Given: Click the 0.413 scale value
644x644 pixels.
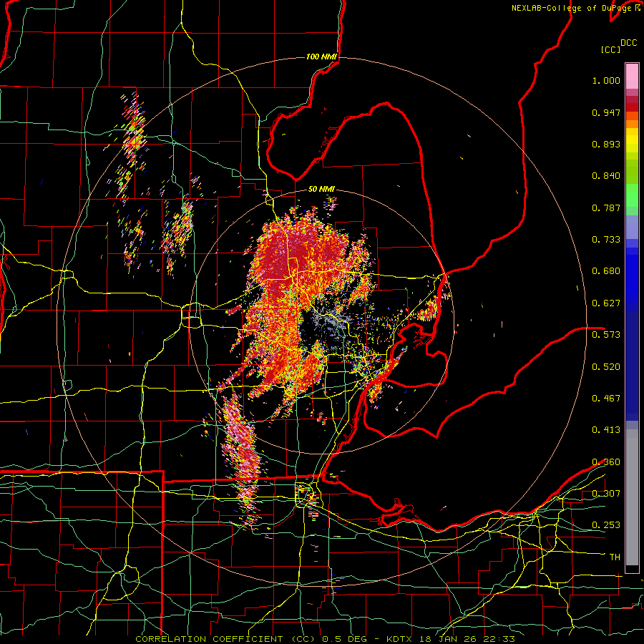Looking at the screenshot, I should coord(606,430).
